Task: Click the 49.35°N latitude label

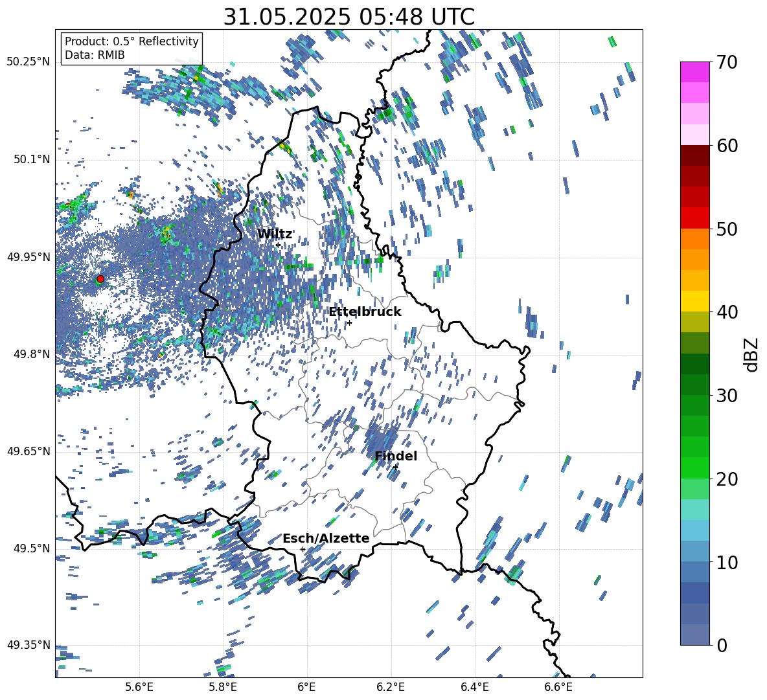Action: [x=29, y=645]
